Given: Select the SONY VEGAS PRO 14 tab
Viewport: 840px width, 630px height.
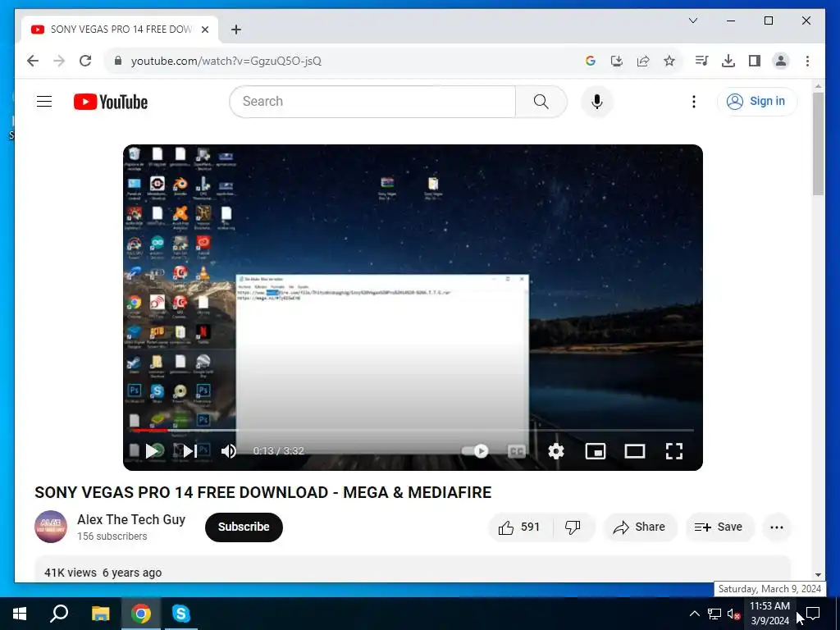Looking at the screenshot, I should [x=120, y=30].
